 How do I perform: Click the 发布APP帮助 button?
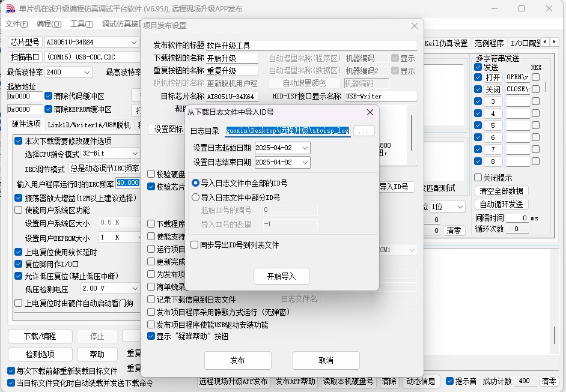click(x=295, y=381)
